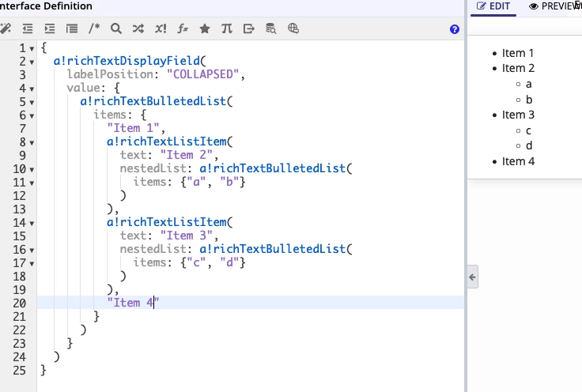This screenshot has height=392, width=582.
Task: Click the "Item 3" string on line 15
Action: point(187,236)
